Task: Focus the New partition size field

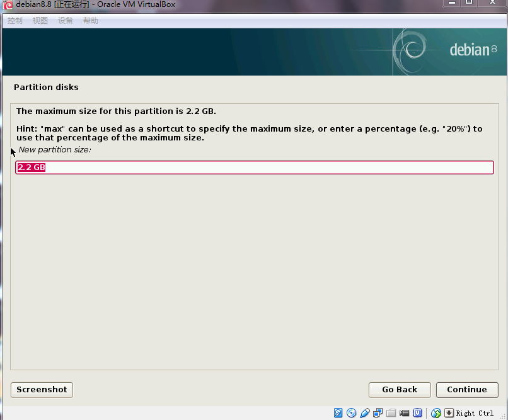Action: pos(255,167)
